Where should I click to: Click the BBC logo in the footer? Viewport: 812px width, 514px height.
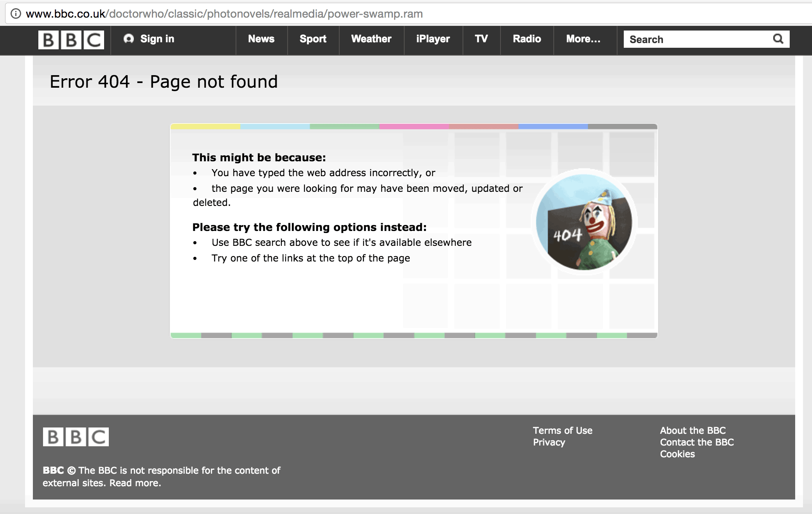(x=76, y=437)
